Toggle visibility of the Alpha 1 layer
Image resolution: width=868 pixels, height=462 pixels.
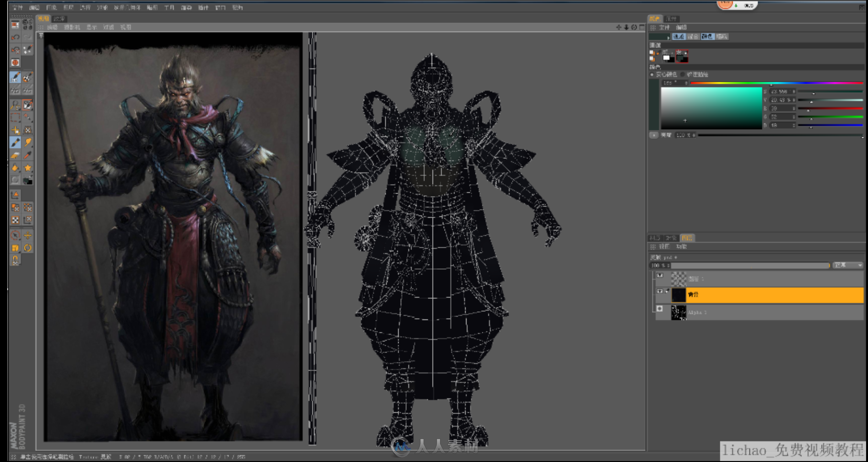point(660,309)
